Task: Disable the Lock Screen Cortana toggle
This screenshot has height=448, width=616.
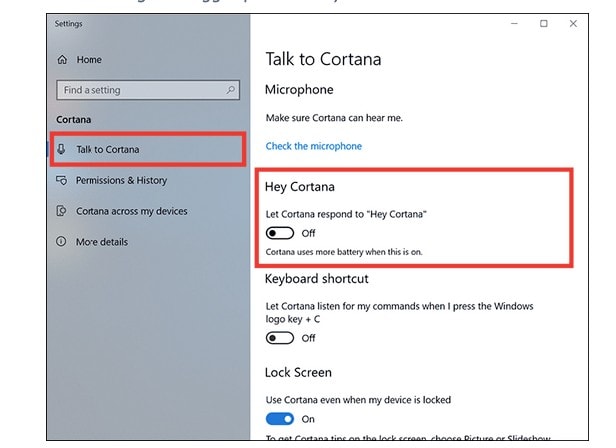Action: pos(280,419)
